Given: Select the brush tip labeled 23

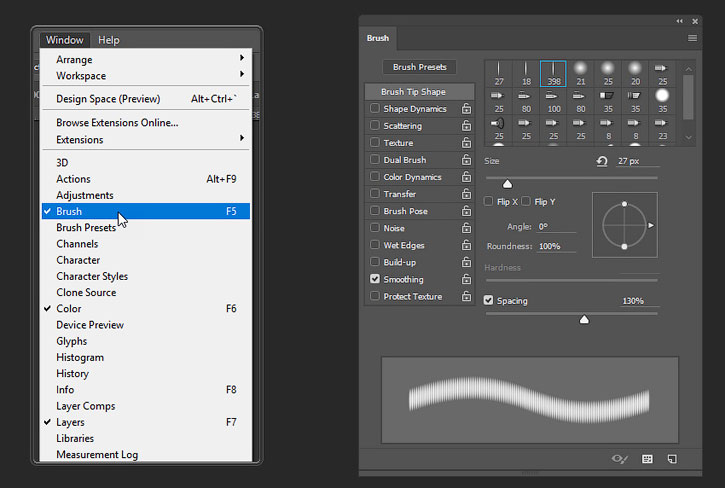Looking at the screenshot, I should tap(663, 129).
